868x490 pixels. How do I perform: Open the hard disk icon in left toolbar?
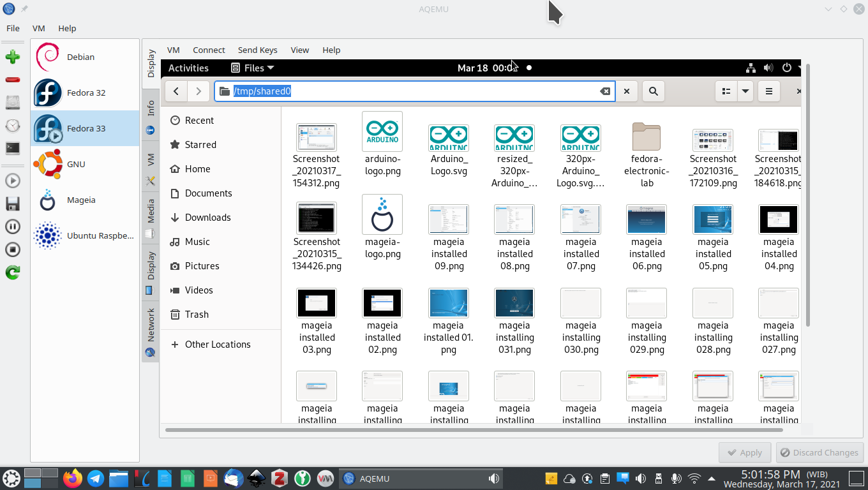(x=12, y=103)
